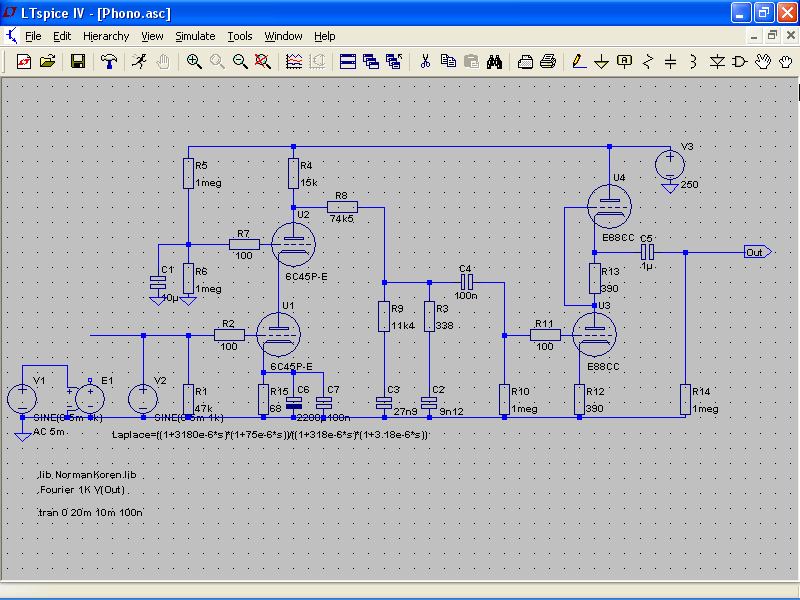Open Print Setup icon
This screenshot has height=600, width=800.
(525, 62)
